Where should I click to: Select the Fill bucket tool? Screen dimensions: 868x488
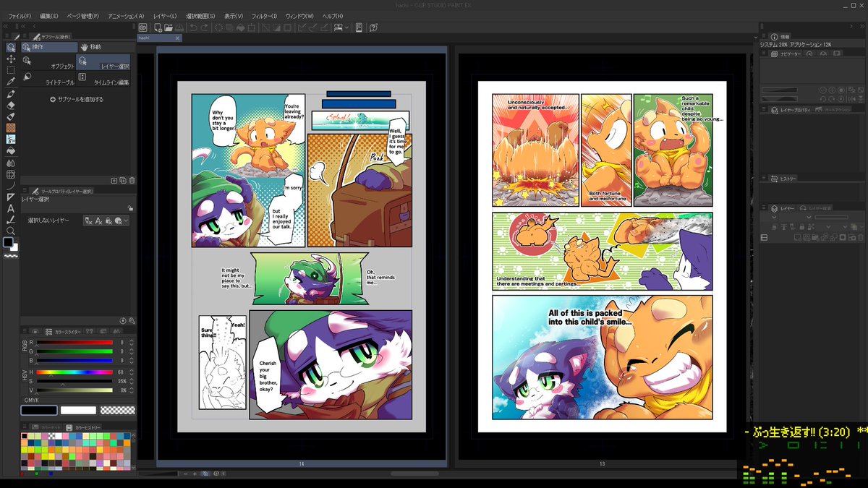pyautogui.click(x=11, y=151)
